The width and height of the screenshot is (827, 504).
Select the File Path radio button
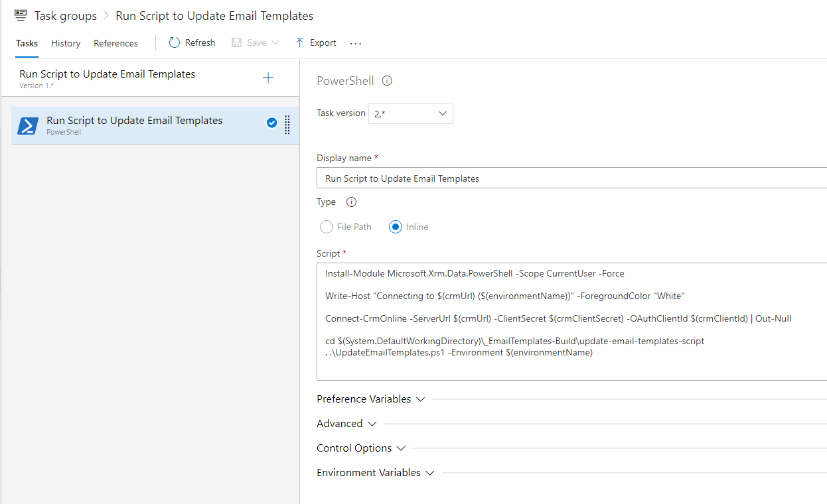coord(327,227)
